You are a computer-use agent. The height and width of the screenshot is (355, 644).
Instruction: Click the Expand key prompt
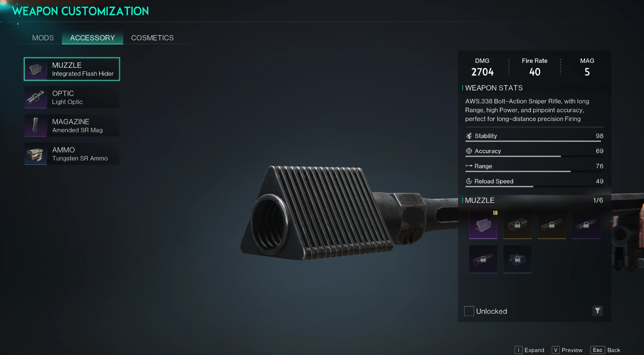click(x=529, y=350)
